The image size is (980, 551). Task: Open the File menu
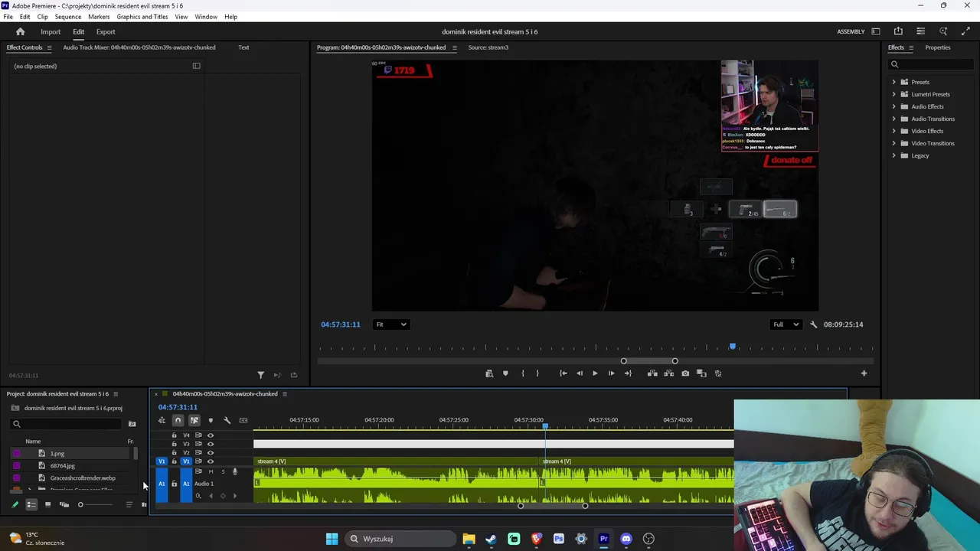tap(8, 17)
